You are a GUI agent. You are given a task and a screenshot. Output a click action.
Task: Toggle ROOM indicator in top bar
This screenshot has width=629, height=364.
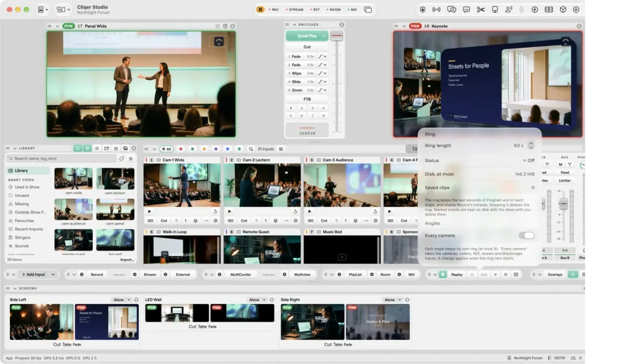pyautogui.click(x=334, y=10)
